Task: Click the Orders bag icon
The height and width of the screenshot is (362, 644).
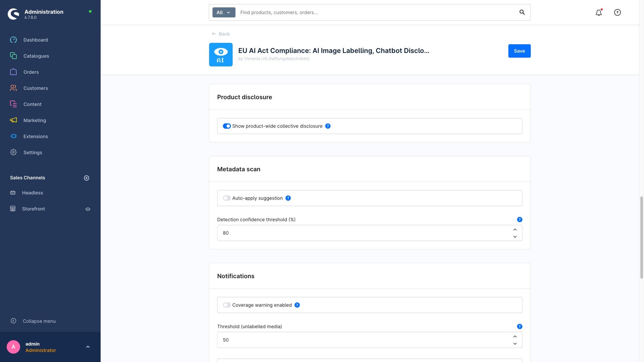Action: click(x=13, y=72)
